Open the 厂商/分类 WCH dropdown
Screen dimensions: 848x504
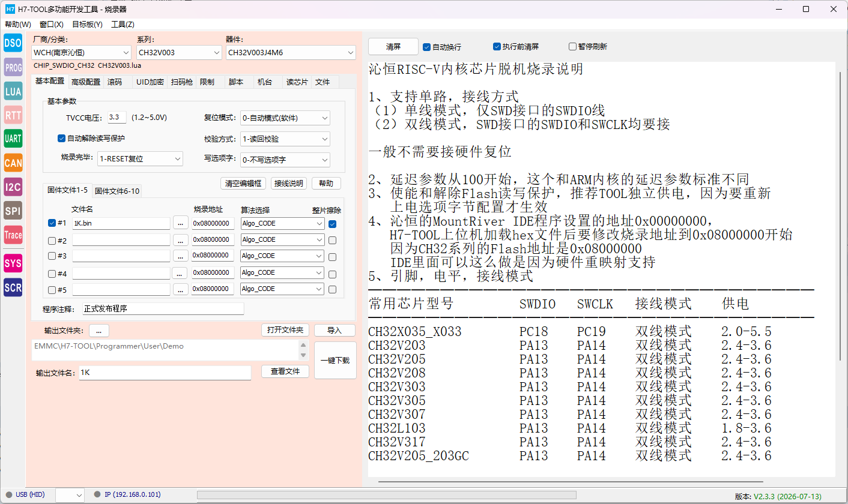click(81, 53)
